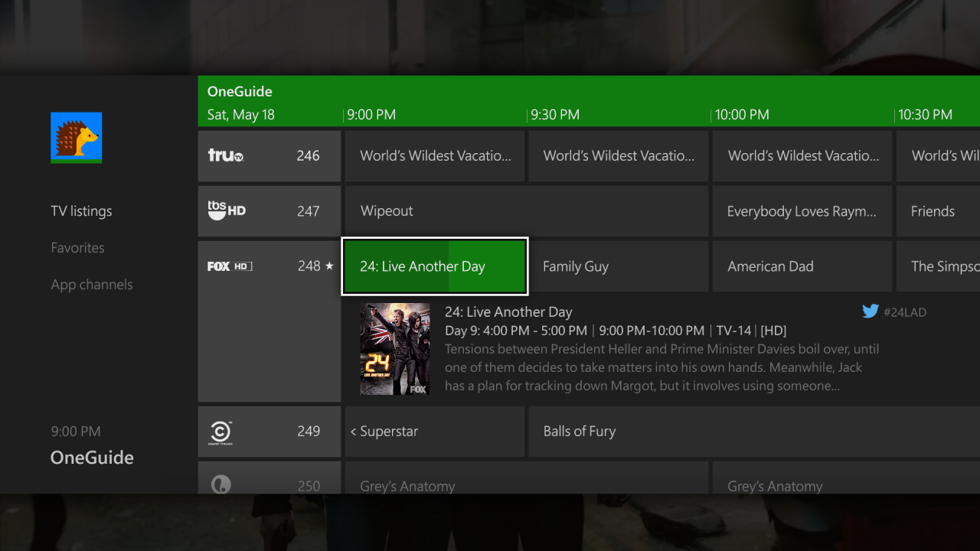Select Everybody Loves Raymond at 10:00 PM

802,211
